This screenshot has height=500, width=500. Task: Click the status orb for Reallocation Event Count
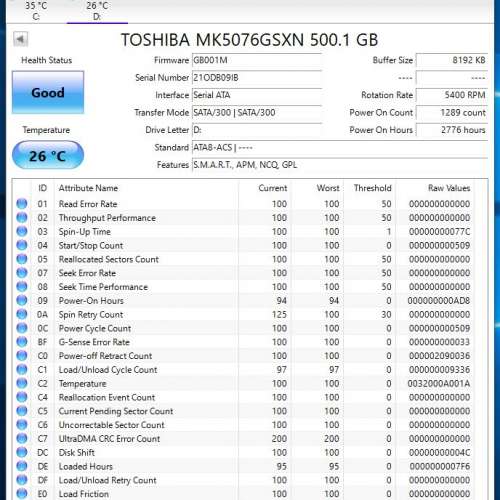pyautogui.click(x=22, y=397)
